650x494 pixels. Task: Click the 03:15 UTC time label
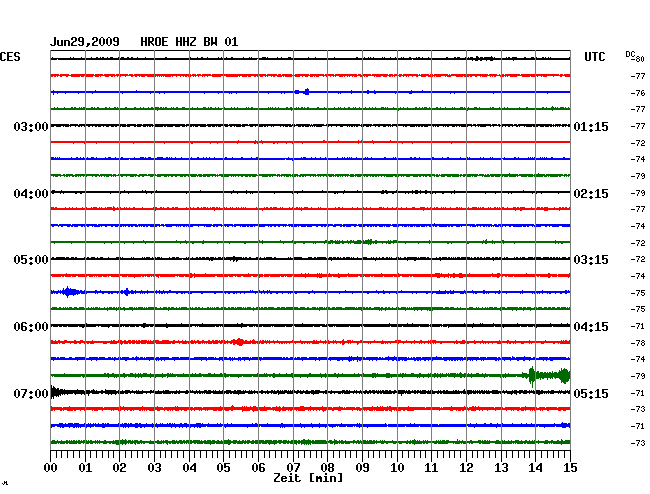[x=591, y=260]
